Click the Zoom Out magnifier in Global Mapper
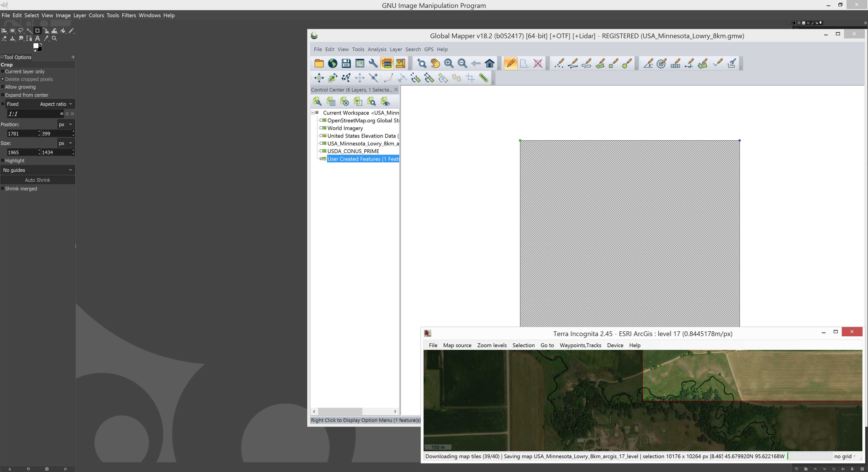This screenshot has height=472, width=868. click(x=462, y=63)
